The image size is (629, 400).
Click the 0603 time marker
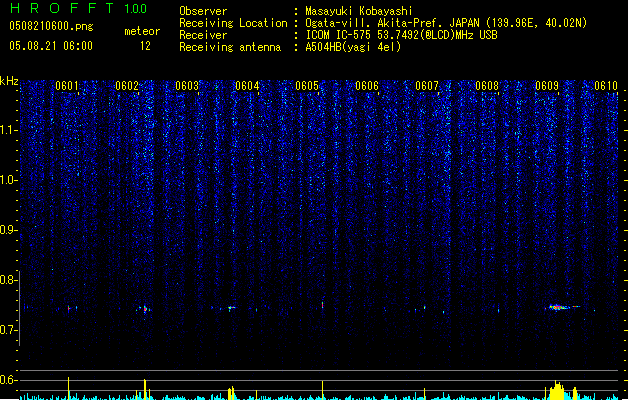(187, 86)
